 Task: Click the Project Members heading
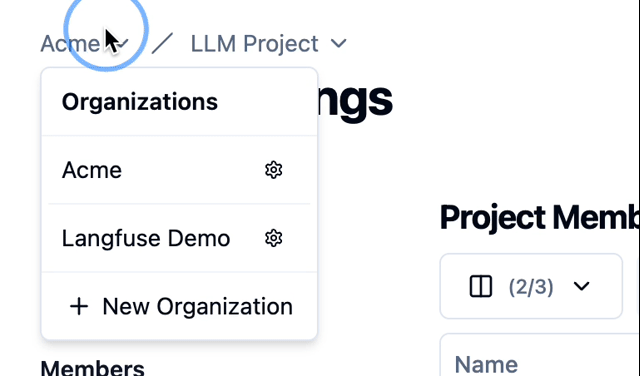pyautogui.click(x=540, y=218)
